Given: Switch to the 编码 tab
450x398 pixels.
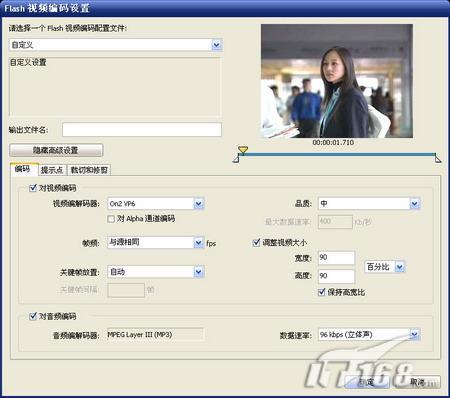Looking at the screenshot, I should [x=23, y=169].
